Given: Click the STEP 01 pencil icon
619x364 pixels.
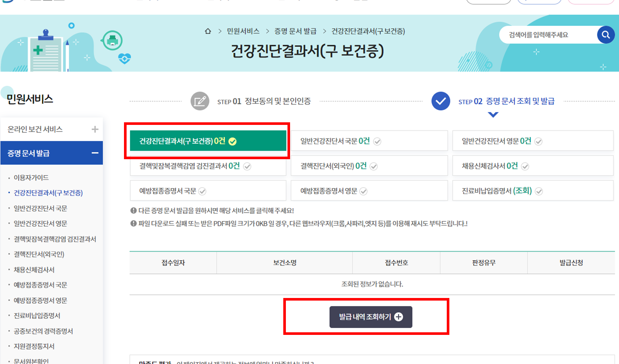Looking at the screenshot, I should tap(200, 101).
